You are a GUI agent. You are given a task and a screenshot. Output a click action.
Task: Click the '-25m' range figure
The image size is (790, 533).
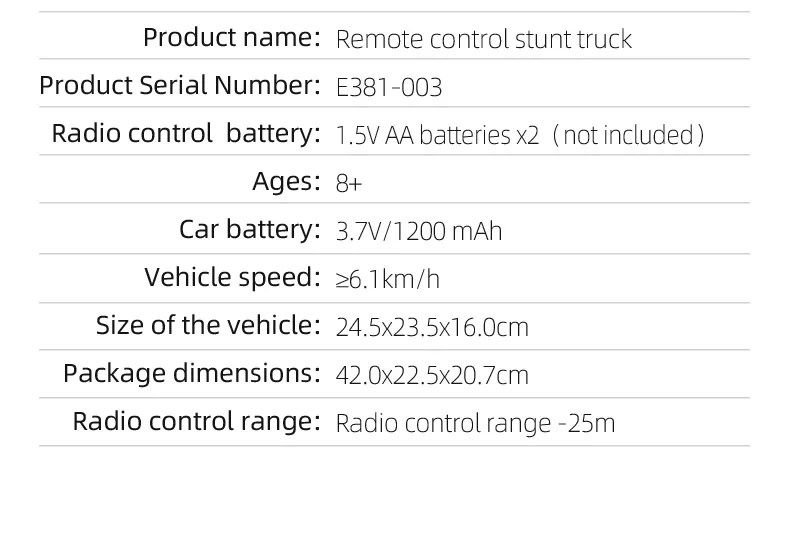pos(587,424)
